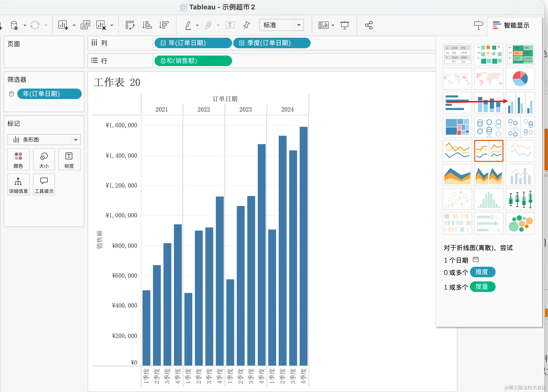548x392 pixels.
Task: Click the share workbook icon
Action: 369,25
